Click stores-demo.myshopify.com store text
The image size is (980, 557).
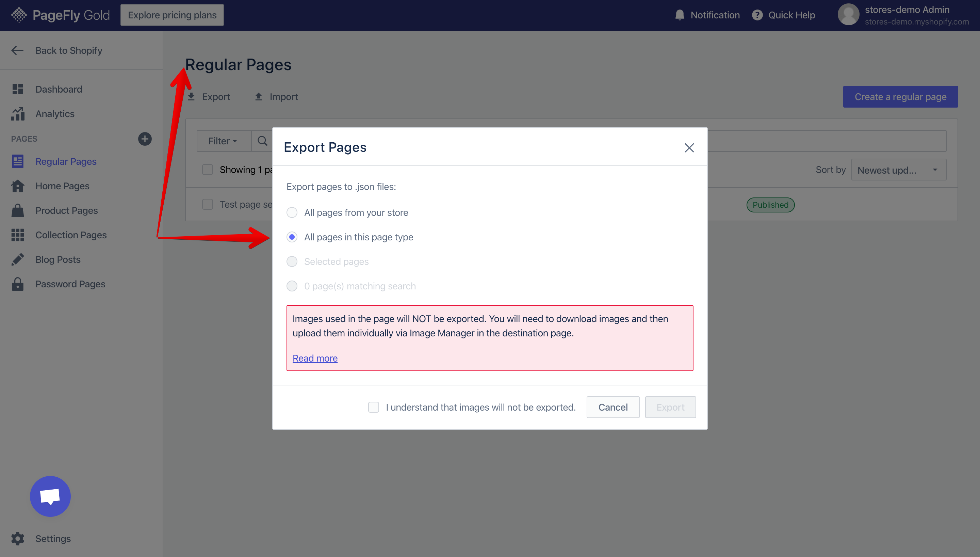click(917, 21)
